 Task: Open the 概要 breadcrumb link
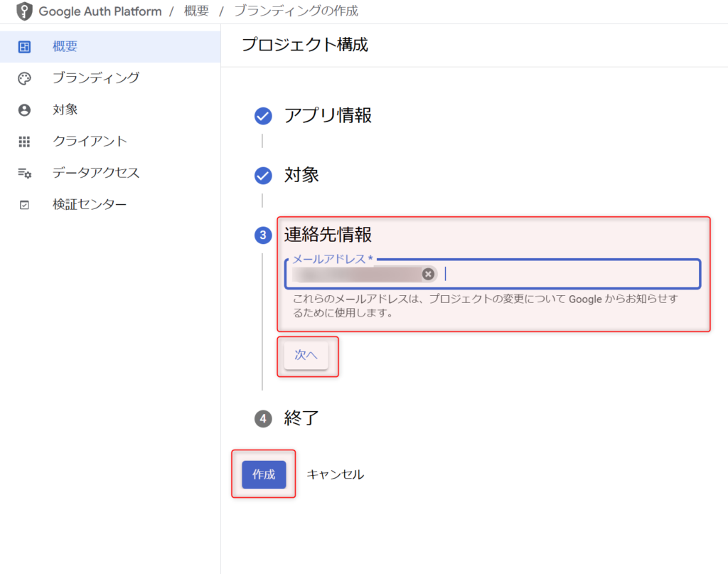(196, 11)
